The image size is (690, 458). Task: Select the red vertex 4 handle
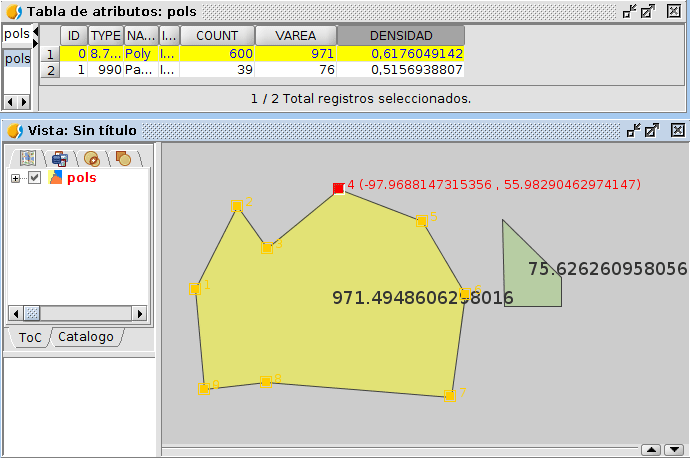pyautogui.click(x=338, y=188)
